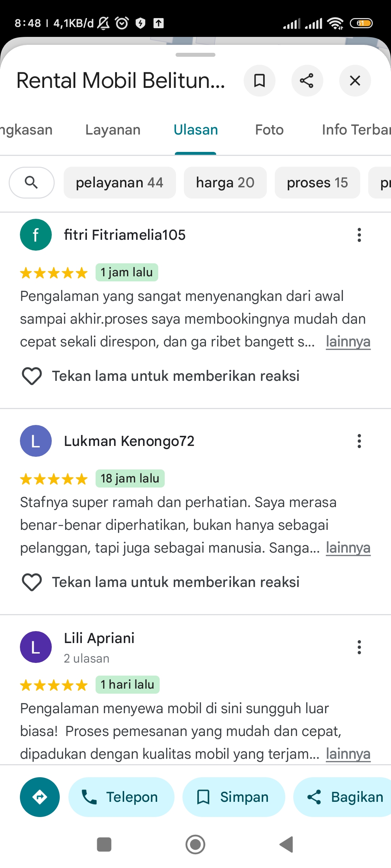Tap the Android home navigation button

click(x=195, y=845)
